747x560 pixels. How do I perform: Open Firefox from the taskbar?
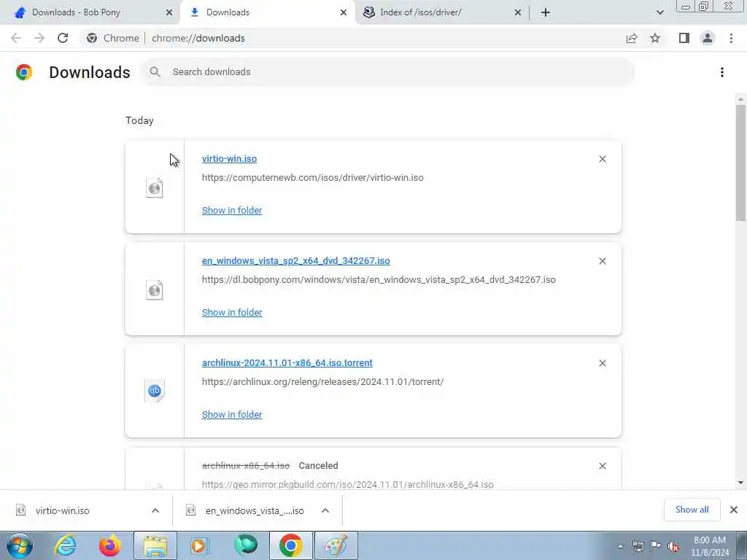click(x=109, y=545)
